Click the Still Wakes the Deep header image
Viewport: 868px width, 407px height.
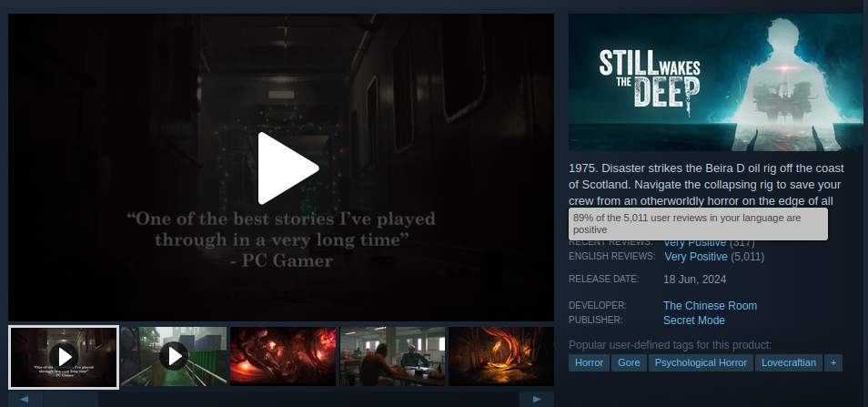click(715, 82)
